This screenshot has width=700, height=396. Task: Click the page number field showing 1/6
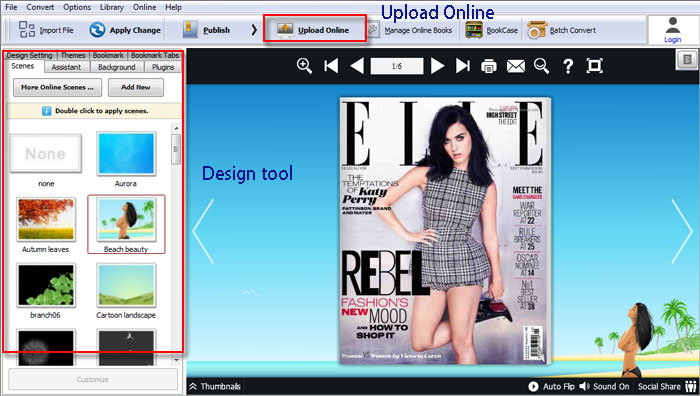[396, 66]
